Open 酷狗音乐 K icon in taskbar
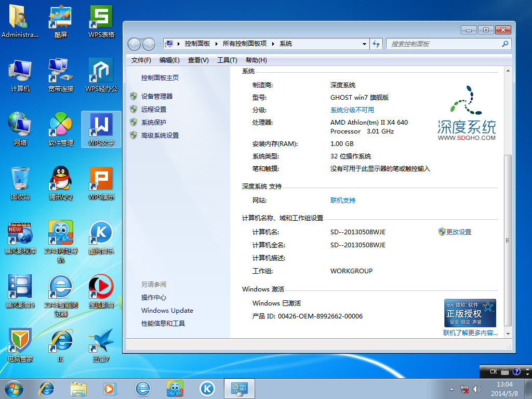 207,389
